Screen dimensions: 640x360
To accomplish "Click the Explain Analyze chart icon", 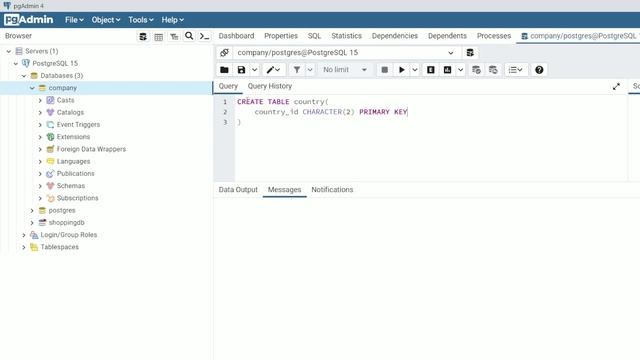I will pyautogui.click(x=447, y=70).
